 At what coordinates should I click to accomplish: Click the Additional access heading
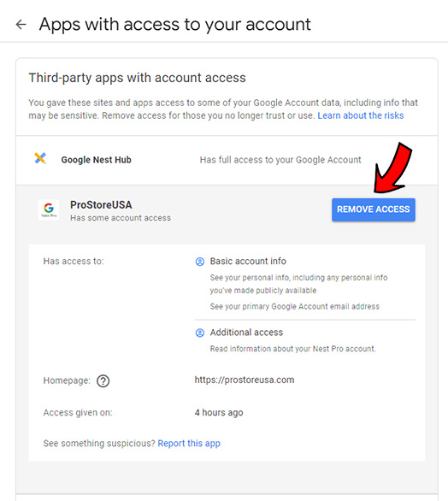pos(246,333)
